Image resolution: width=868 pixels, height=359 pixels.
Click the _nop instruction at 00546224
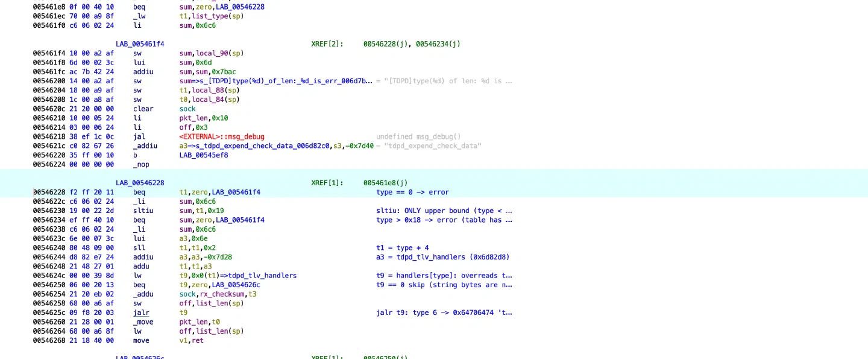(141, 164)
